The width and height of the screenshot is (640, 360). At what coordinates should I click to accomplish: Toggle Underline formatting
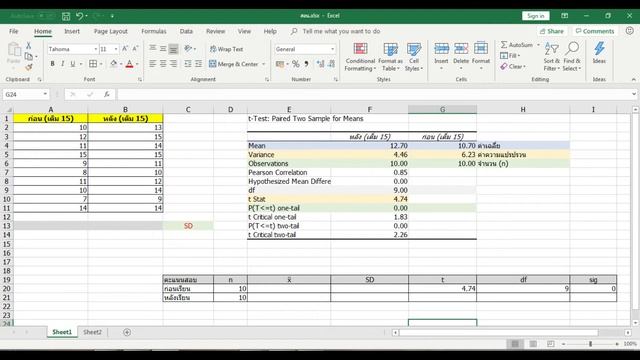pos(73,64)
